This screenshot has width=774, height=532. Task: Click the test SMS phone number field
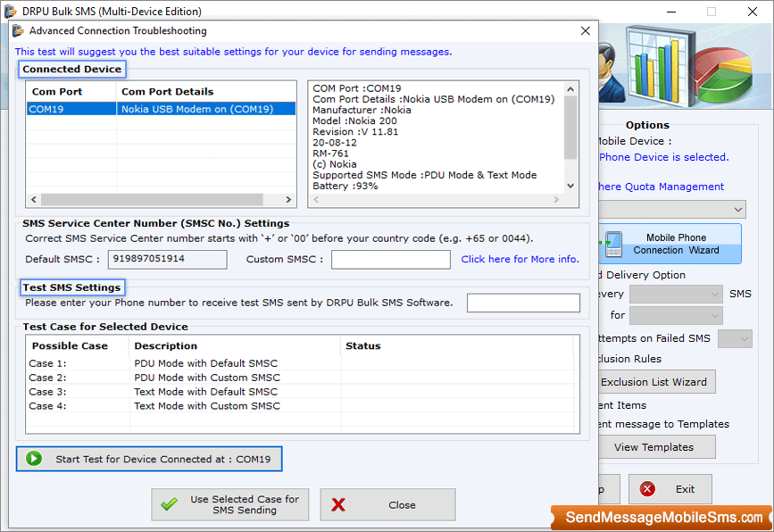click(x=523, y=303)
